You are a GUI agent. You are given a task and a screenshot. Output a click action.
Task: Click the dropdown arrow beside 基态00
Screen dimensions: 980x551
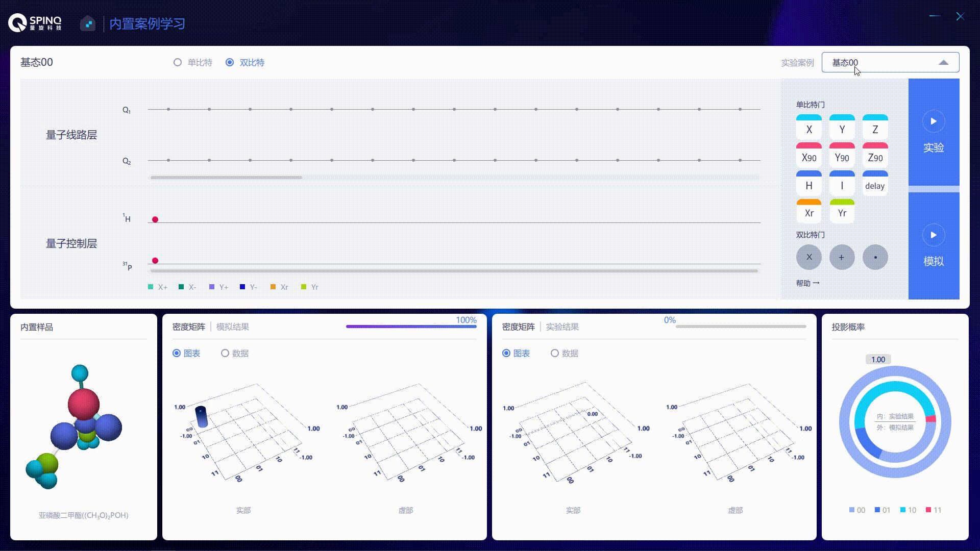[943, 62]
